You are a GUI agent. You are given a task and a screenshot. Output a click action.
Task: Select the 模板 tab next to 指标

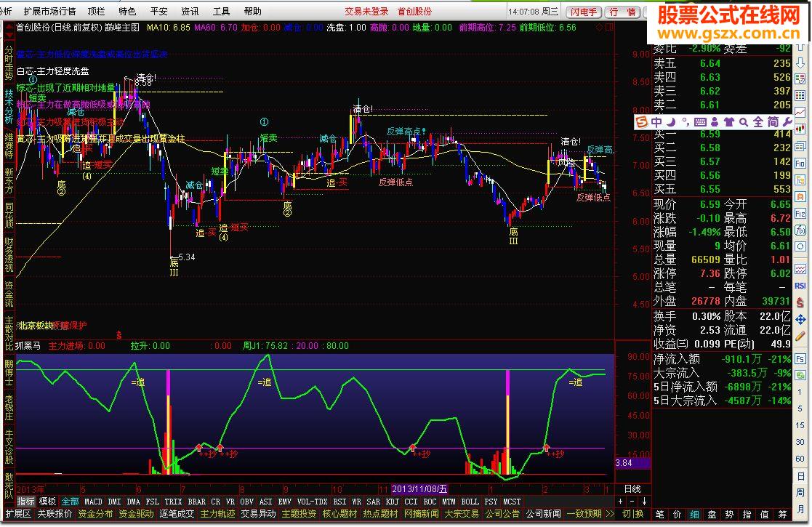click(47, 501)
